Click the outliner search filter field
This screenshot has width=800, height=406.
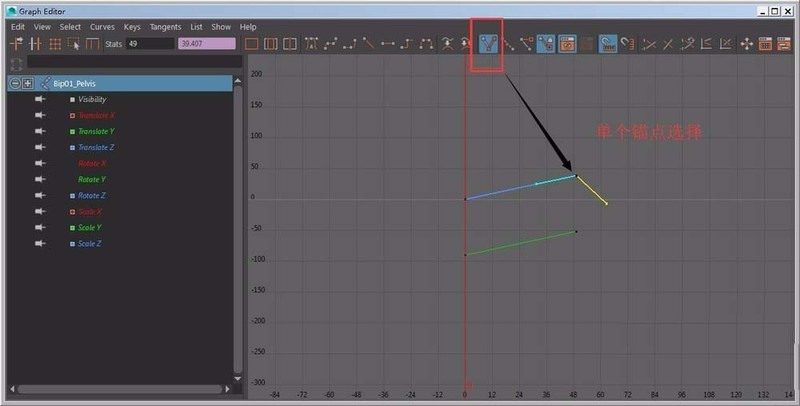pos(135,62)
